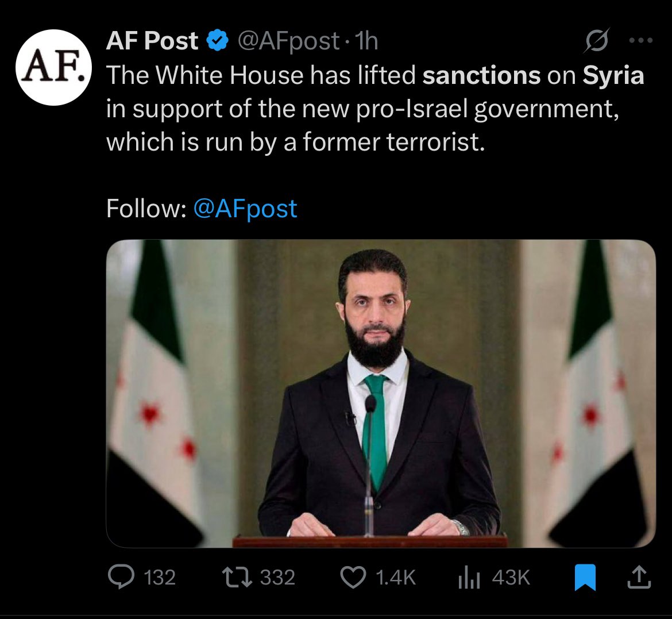This screenshot has height=619, width=672.
Task: Tap the share upload-arrow icon
Action: 639,577
